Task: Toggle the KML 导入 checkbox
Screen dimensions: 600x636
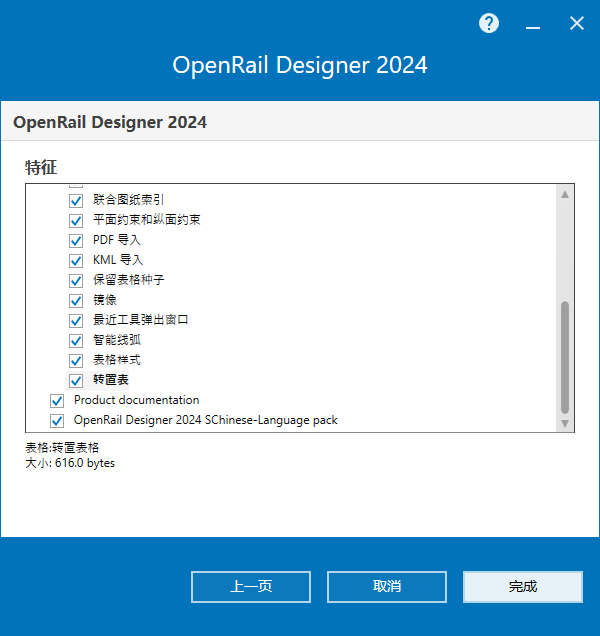Action: point(76,260)
